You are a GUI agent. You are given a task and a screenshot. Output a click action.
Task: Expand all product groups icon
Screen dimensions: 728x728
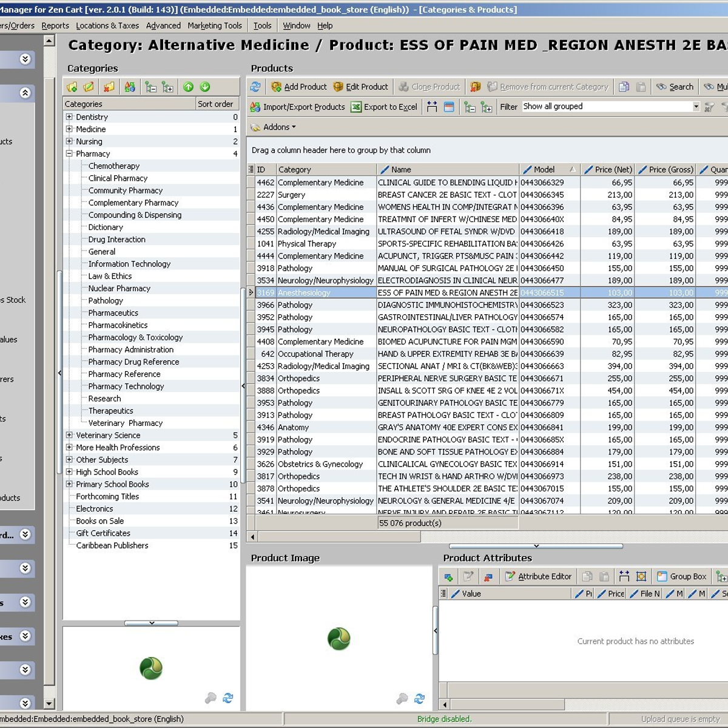(487, 107)
